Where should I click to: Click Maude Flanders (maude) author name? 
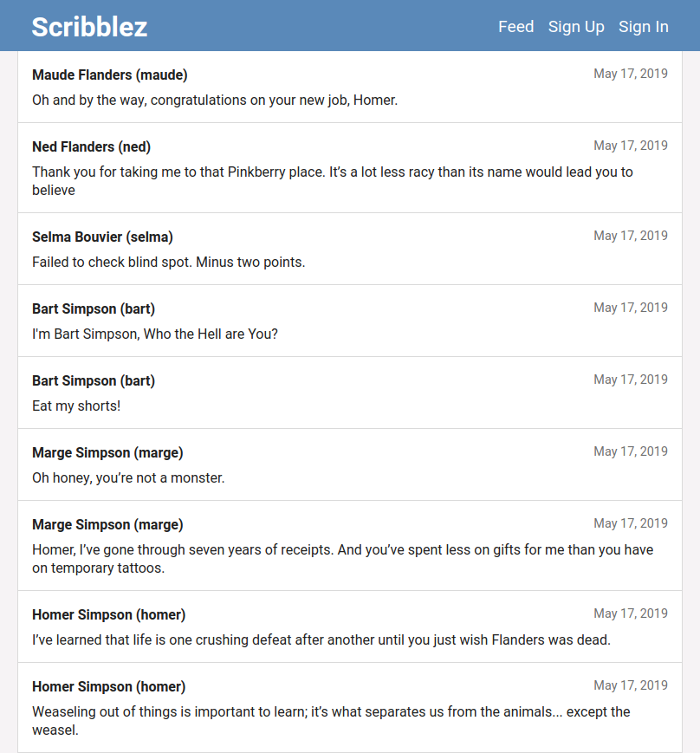pos(110,75)
